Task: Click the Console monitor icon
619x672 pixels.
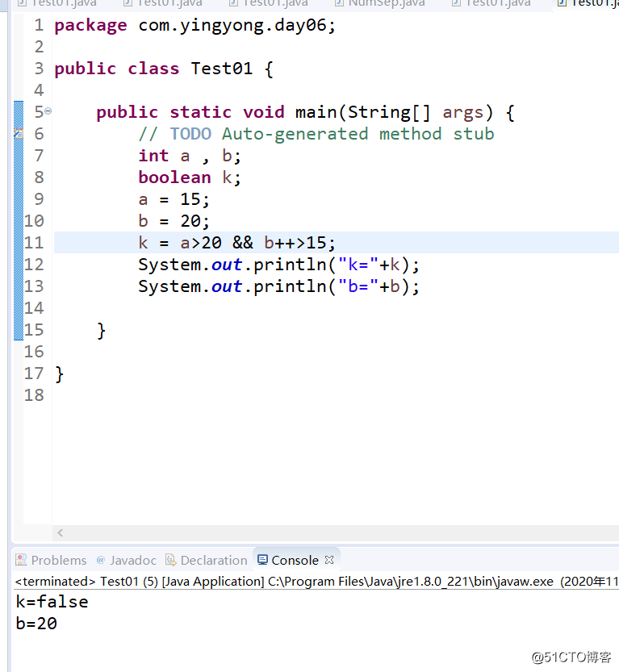Action: click(262, 560)
